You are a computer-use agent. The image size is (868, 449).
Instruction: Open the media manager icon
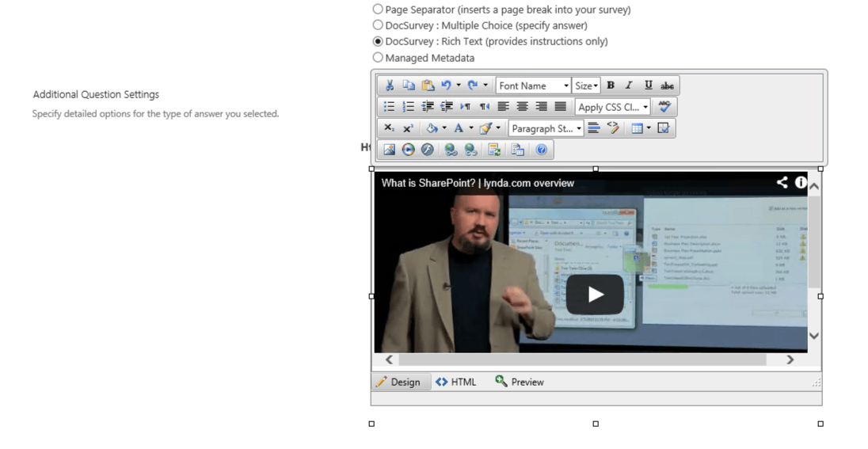coord(409,150)
